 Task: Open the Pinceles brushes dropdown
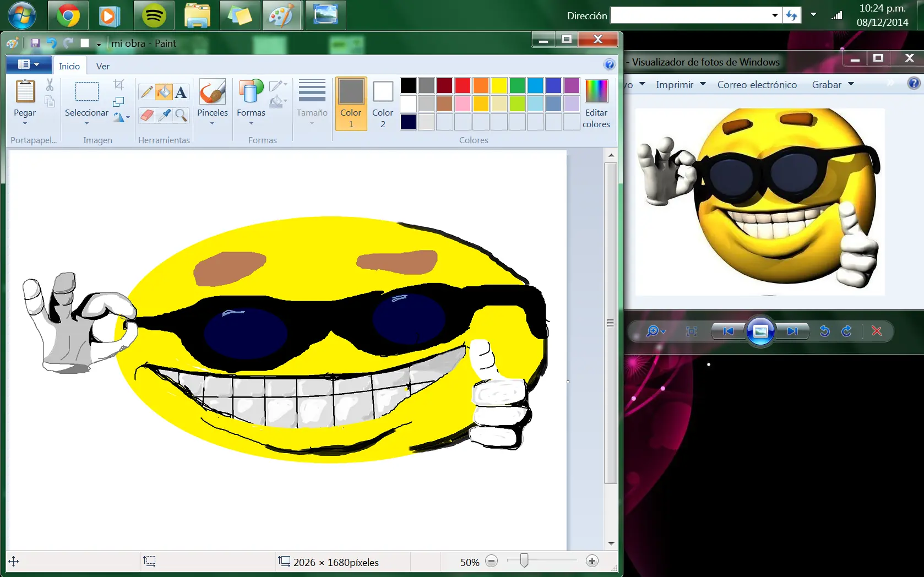(x=212, y=123)
